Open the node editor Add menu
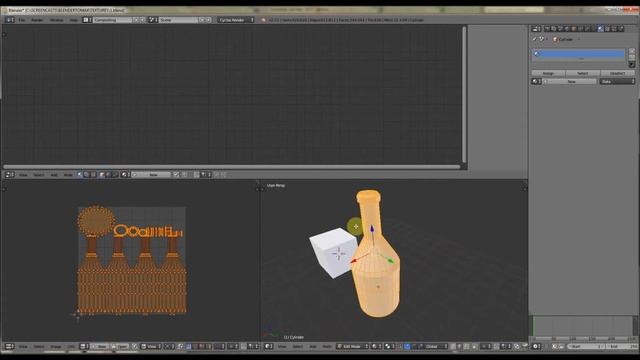Image resolution: width=640 pixels, height=360 pixels. point(54,175)
